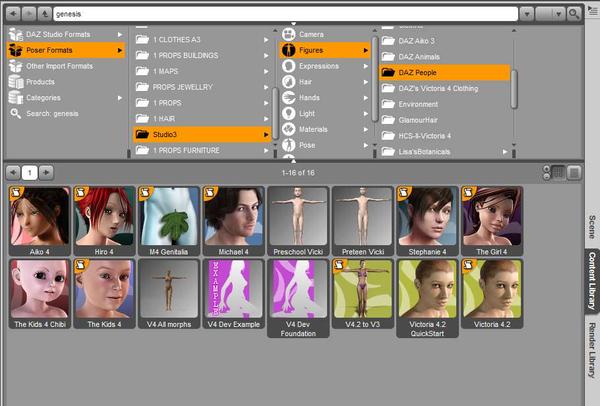600x406 pixels.
Task: Open the panel options menu icon at top right
Action: (x=593, y=10)
